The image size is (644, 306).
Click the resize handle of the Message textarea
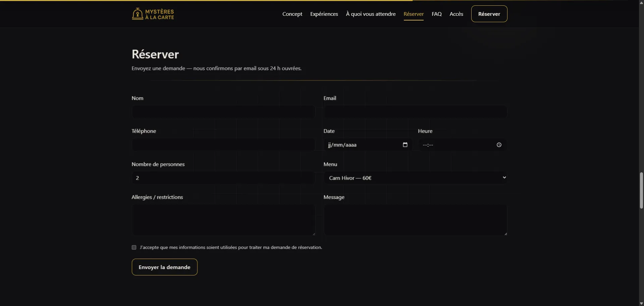coord(506,233)
